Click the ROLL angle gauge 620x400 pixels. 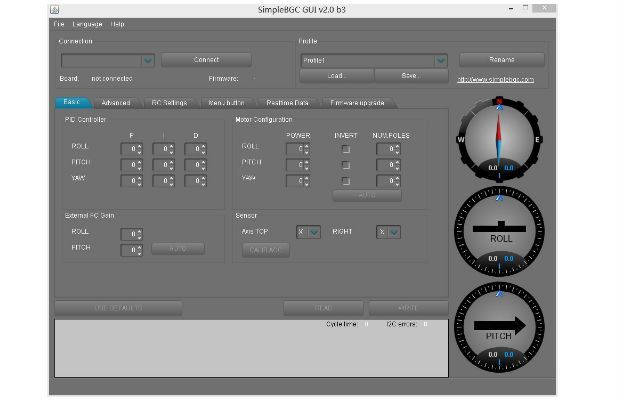499,232
